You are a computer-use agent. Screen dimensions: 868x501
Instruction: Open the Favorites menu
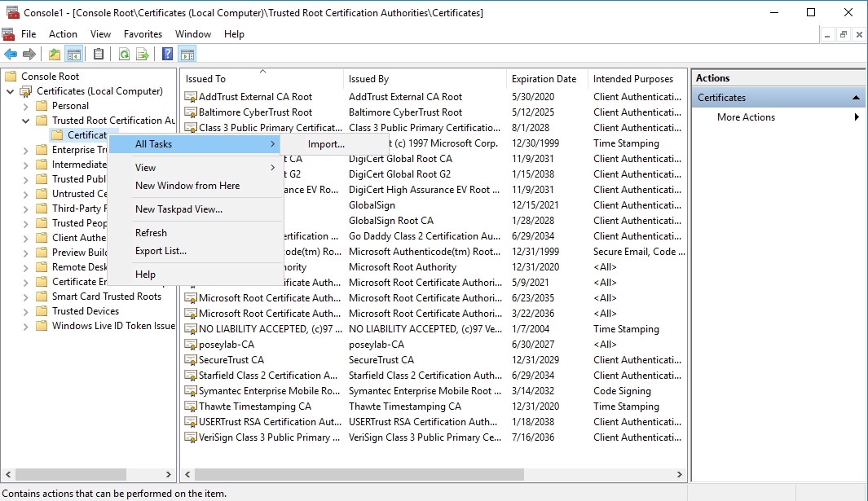point(143,34)
